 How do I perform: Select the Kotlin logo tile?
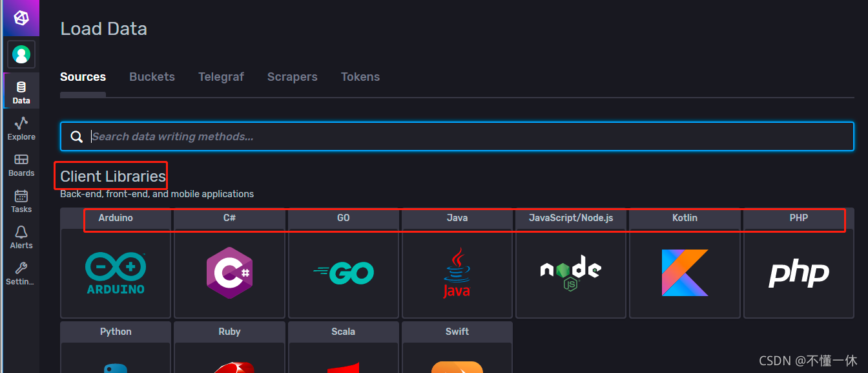[x=685, y=273]
